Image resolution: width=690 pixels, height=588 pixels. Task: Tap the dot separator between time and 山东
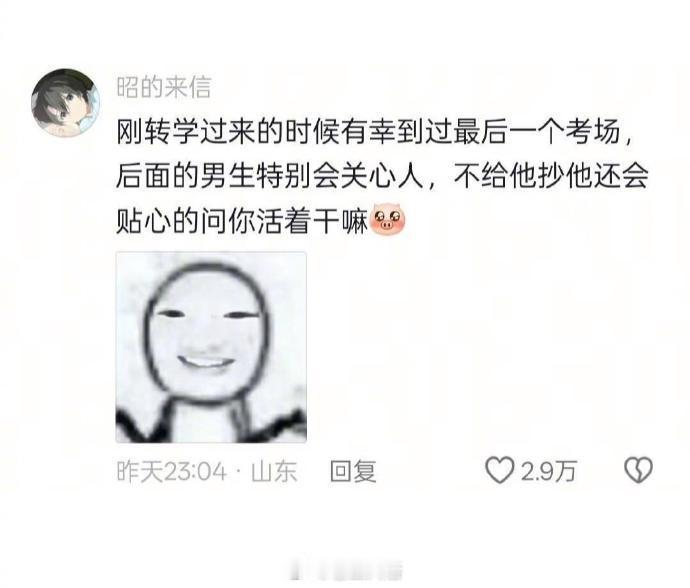(x=239, y=472)
